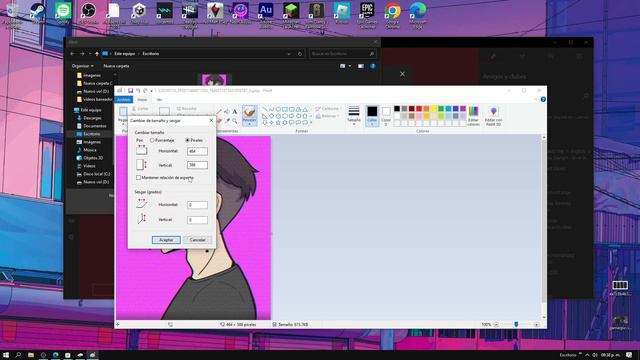This screenshot has width=640, height=360.
Task: Select the five-point star shape
Action: pyautogui.click(x=278, y=122)
